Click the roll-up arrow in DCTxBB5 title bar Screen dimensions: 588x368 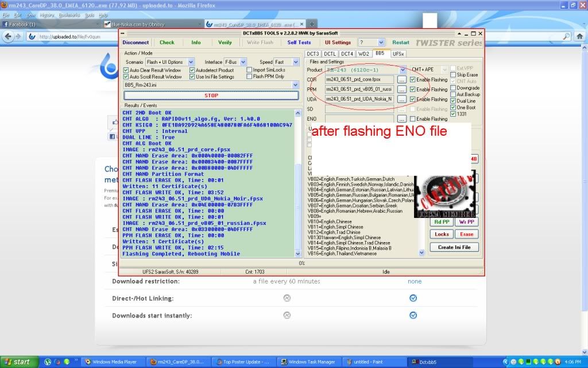(x=459, y=33)
